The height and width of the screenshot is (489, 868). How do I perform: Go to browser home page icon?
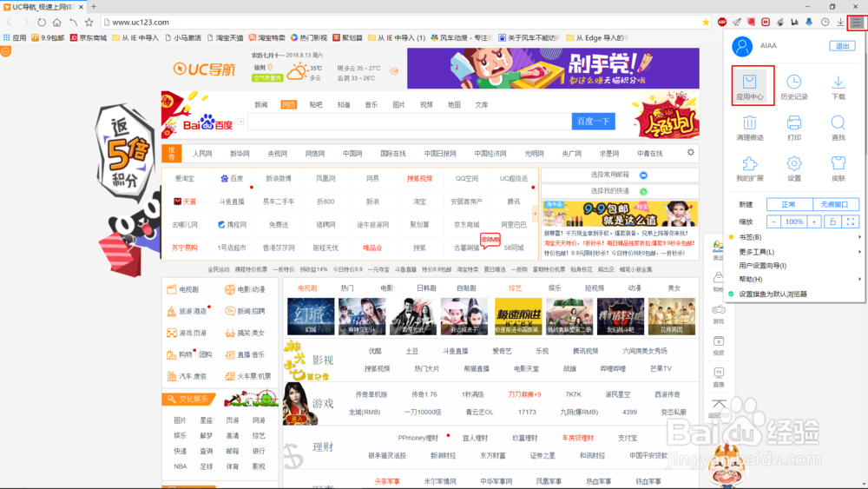(x=57, y=23)
